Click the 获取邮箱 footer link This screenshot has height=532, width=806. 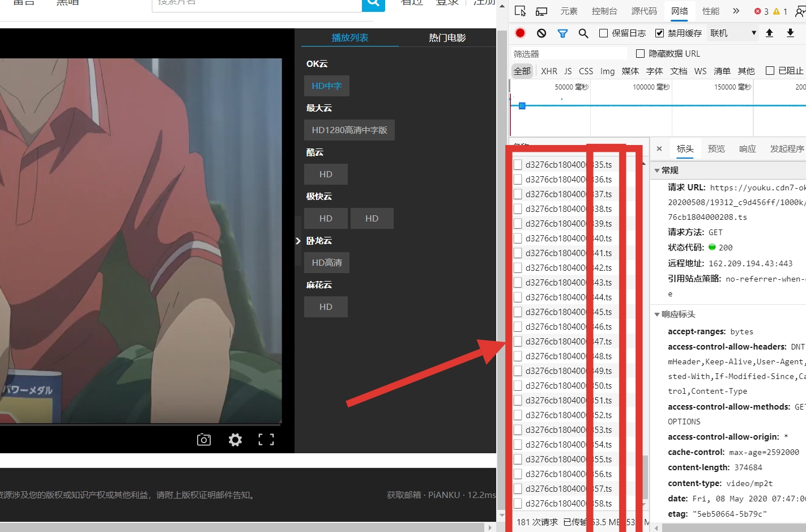404,495
